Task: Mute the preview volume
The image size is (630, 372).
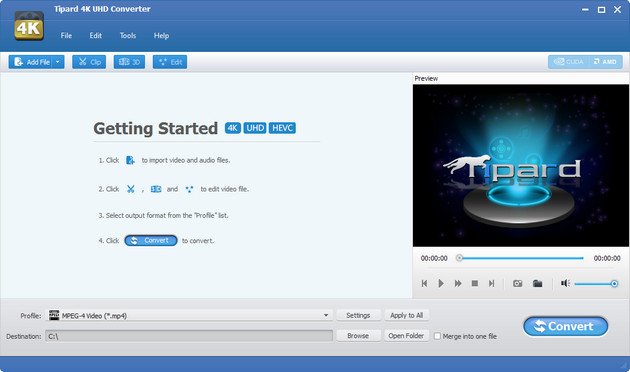Action: click(x=565, y=283)
